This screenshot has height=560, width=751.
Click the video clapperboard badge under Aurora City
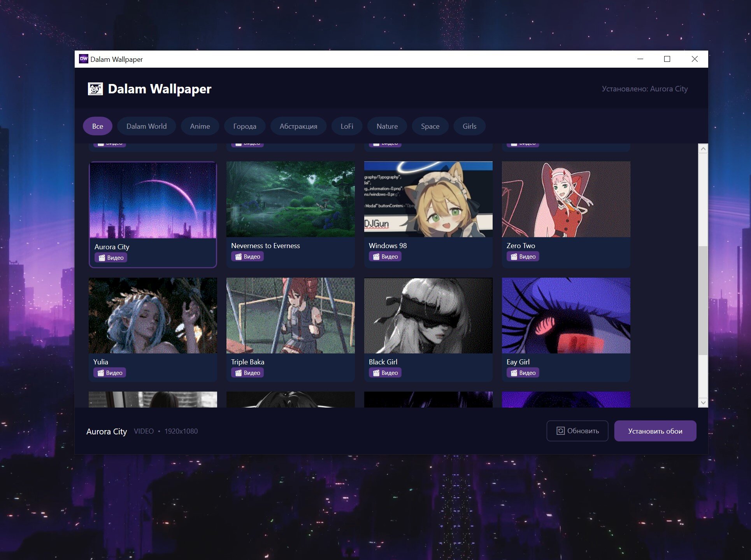pos(111,257)
